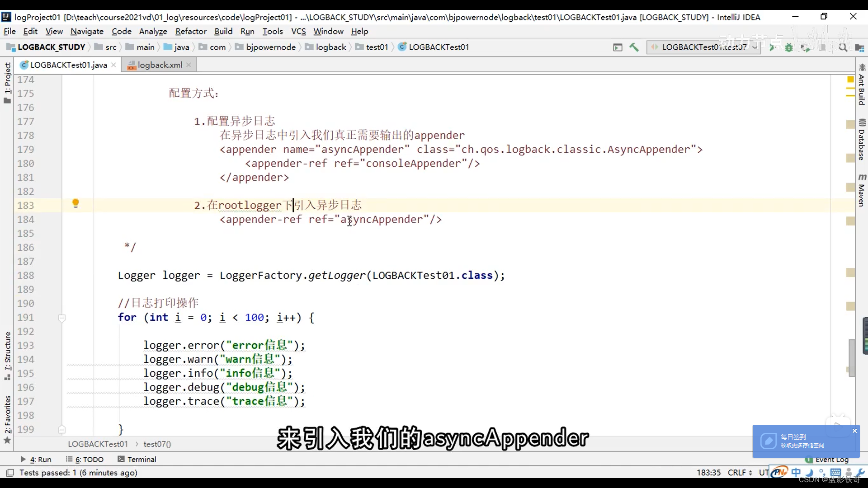Open the Navigate menu
The image size is (868, 488).
point(87,31)
